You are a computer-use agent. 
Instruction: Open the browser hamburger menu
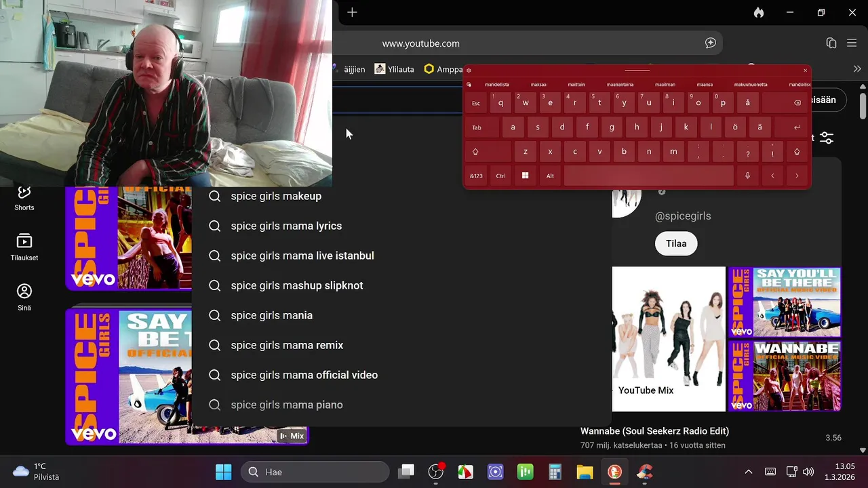click(x=852, y=43)
